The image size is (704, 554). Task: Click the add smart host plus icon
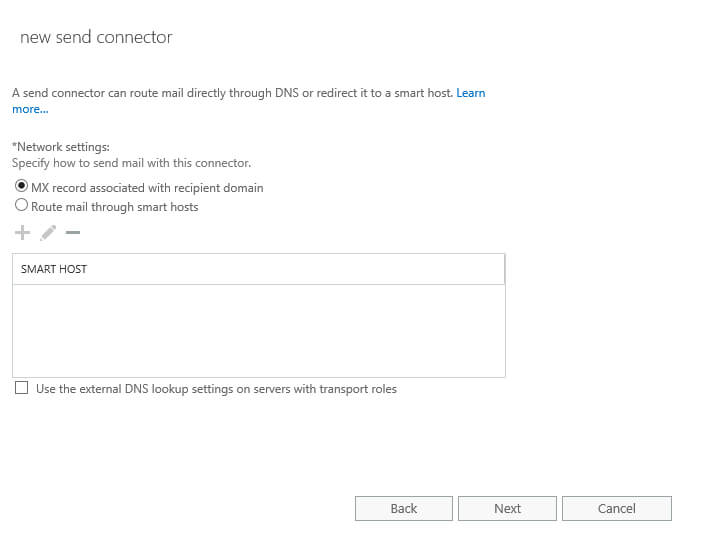[x=22, y=233]
